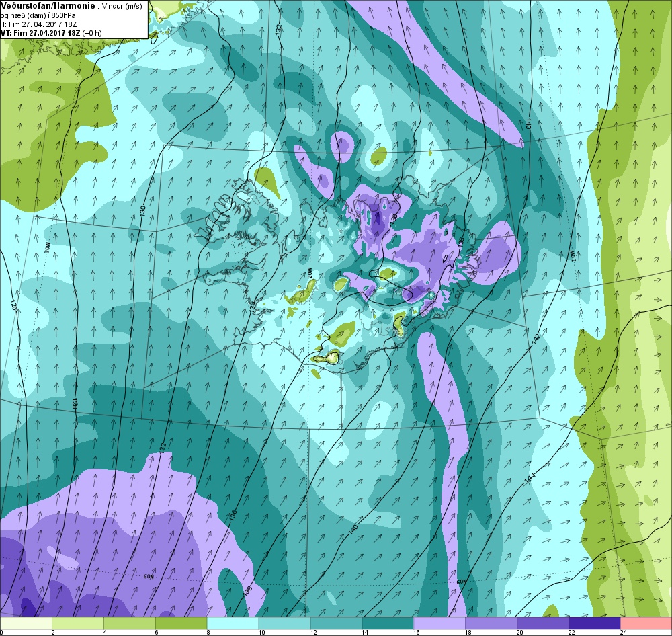Click the 'Vindur (m/s)' label in header
The width and height of the screenshot is (672, 636).
point(122,7)
